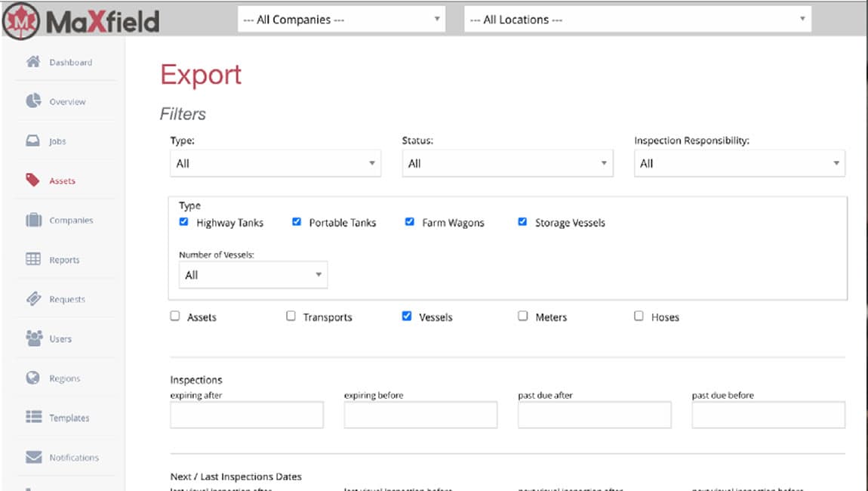
Task: Go to Templates in the sidebar
Action: 69,418
